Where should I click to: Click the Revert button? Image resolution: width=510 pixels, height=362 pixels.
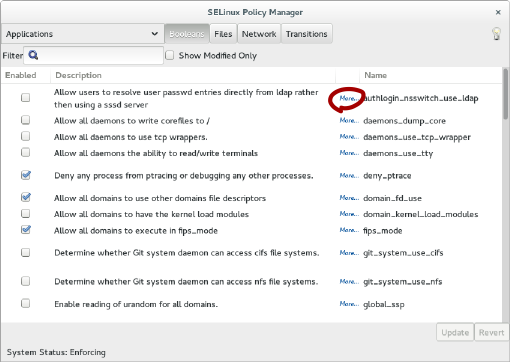pos(491,332)
